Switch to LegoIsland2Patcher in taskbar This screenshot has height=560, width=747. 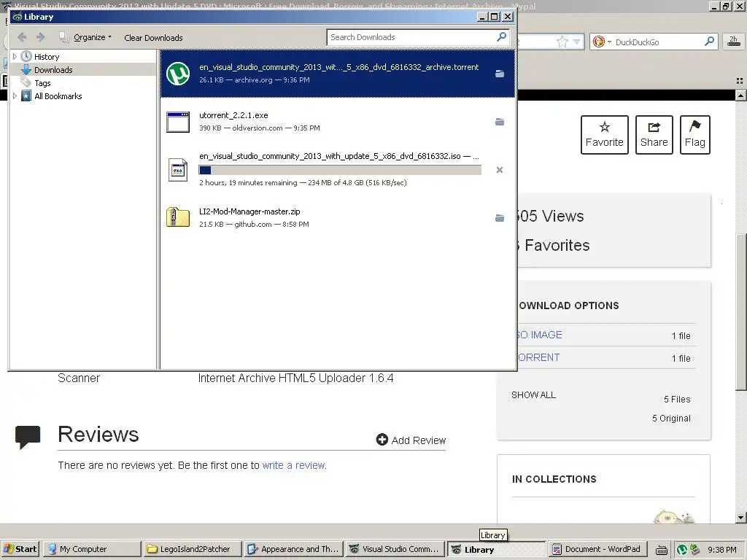point(192,549)
